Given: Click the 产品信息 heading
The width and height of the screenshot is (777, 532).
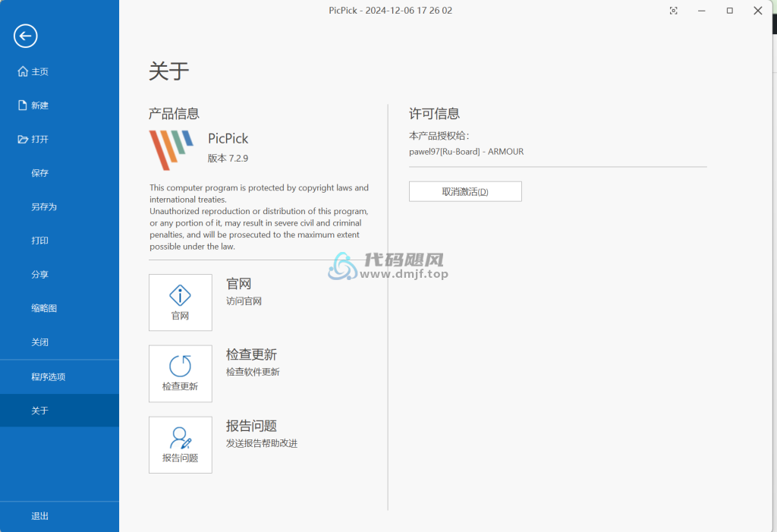Looking at the screenshot, I should (174, 114).
